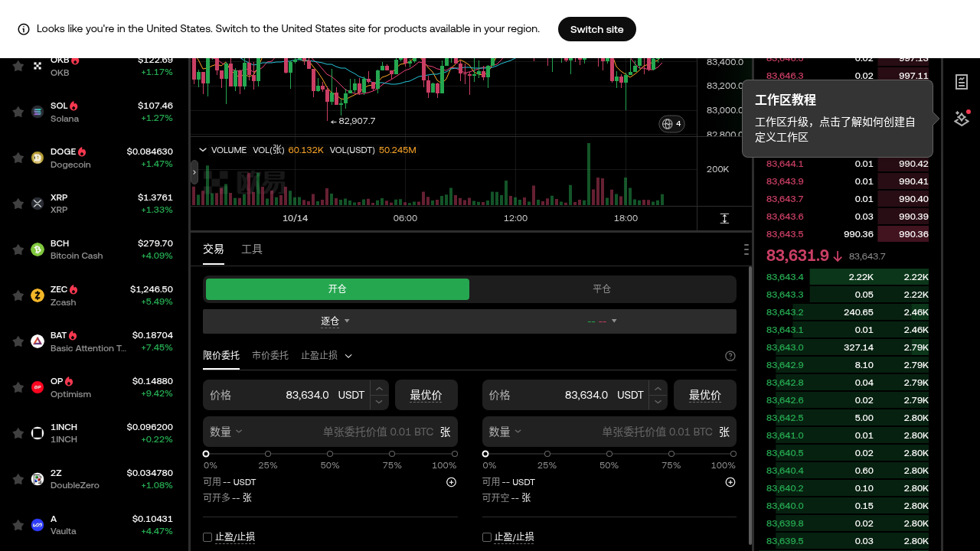Image resolution: width=980 pixels, height=551 pixels.
Task: Open long-side 数量 unit dropdown
Action: coord(227,432)
